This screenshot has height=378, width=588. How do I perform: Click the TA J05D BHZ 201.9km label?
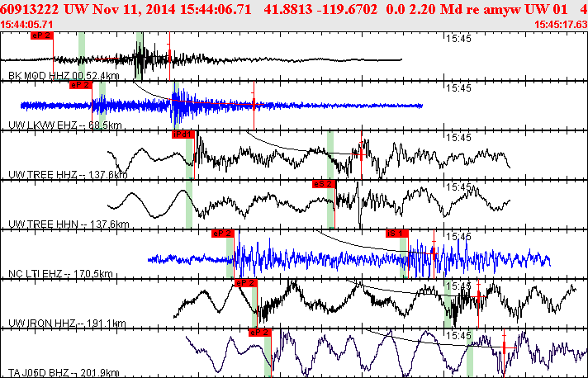click(64, 372)
